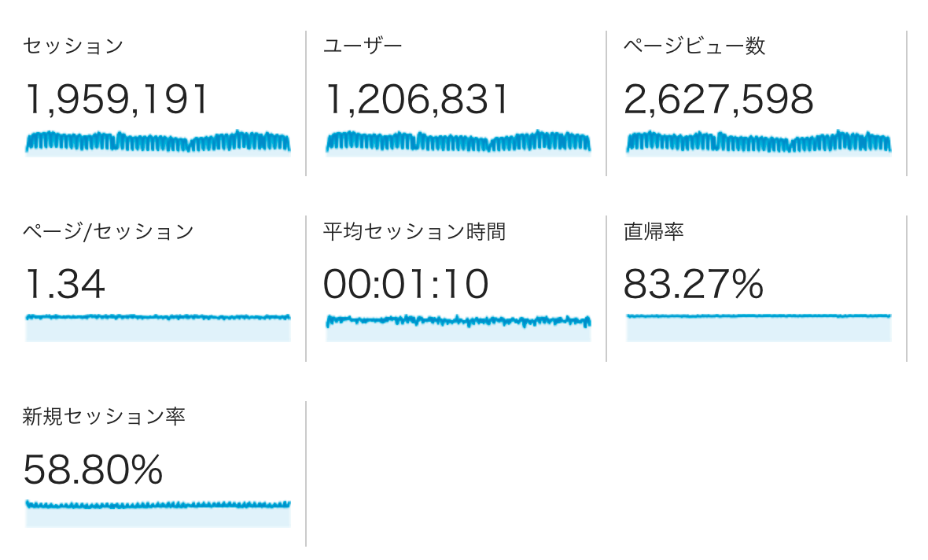
Task: Click the ページビュー数 metric label
Action: (x=694, y=46)
